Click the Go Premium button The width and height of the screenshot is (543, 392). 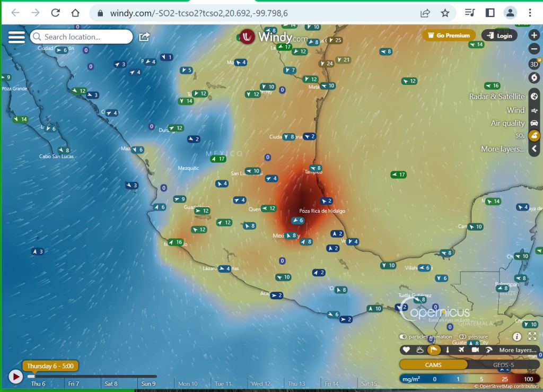[449, 36]
